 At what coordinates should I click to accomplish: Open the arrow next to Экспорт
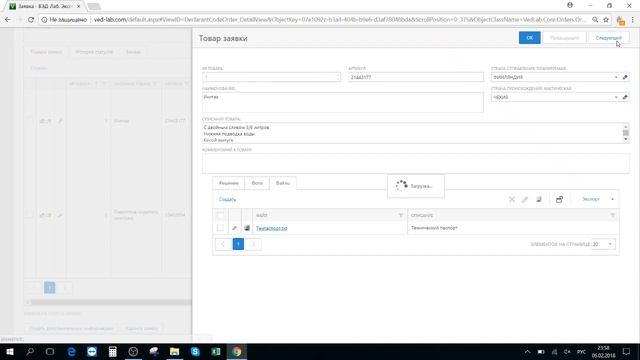point(612,199)
